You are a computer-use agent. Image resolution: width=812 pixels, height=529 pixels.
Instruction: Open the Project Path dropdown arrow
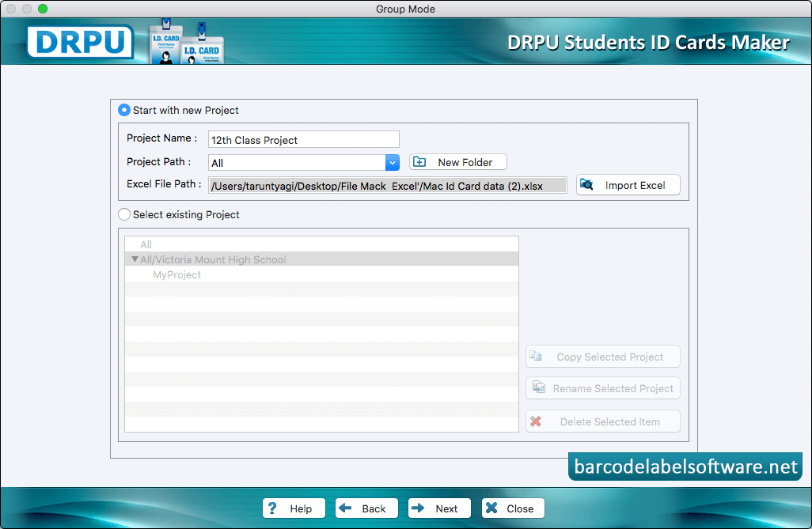pyautogui.click(x=392, y=163)
